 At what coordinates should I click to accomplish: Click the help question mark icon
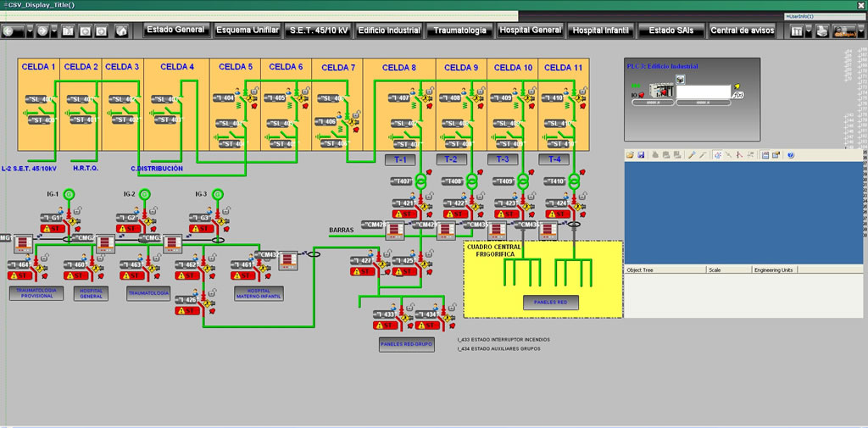click(x=791, y=156)
